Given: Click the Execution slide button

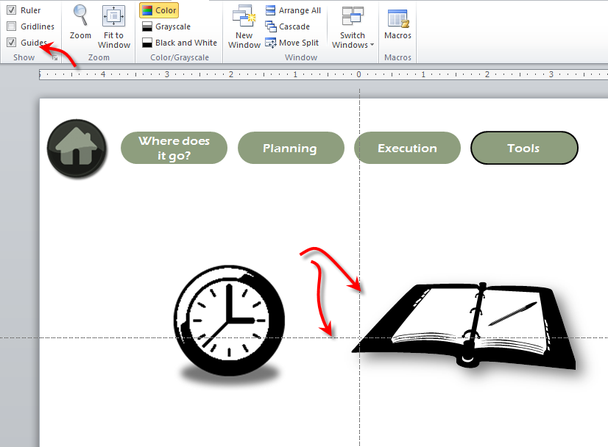Looking at the screenshot, I should point(407,148).
